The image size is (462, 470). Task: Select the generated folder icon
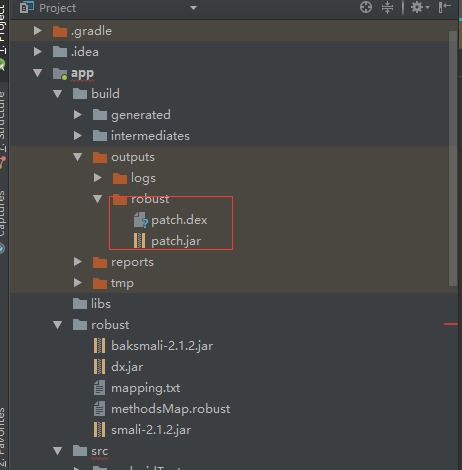(x=100, y=115)
